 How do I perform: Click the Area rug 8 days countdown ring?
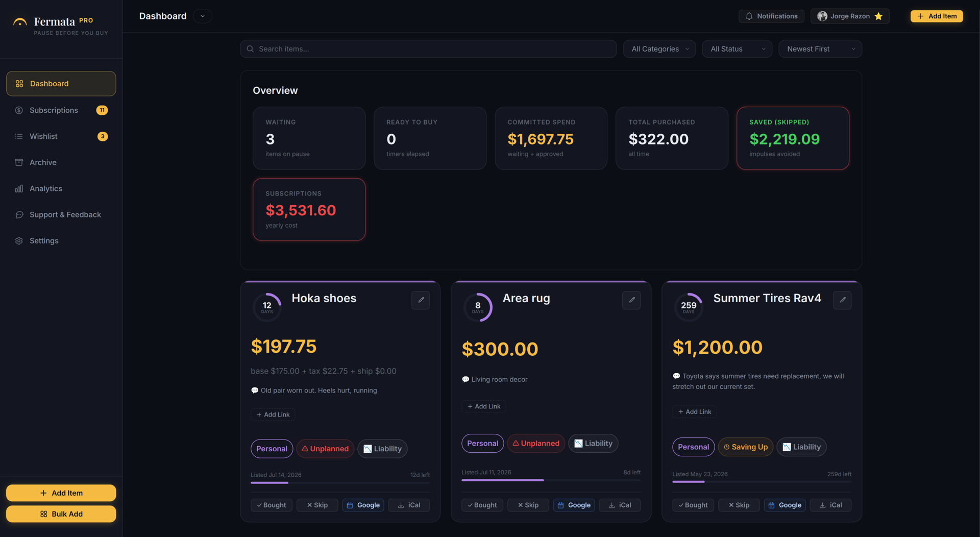(x=478, y=307)
